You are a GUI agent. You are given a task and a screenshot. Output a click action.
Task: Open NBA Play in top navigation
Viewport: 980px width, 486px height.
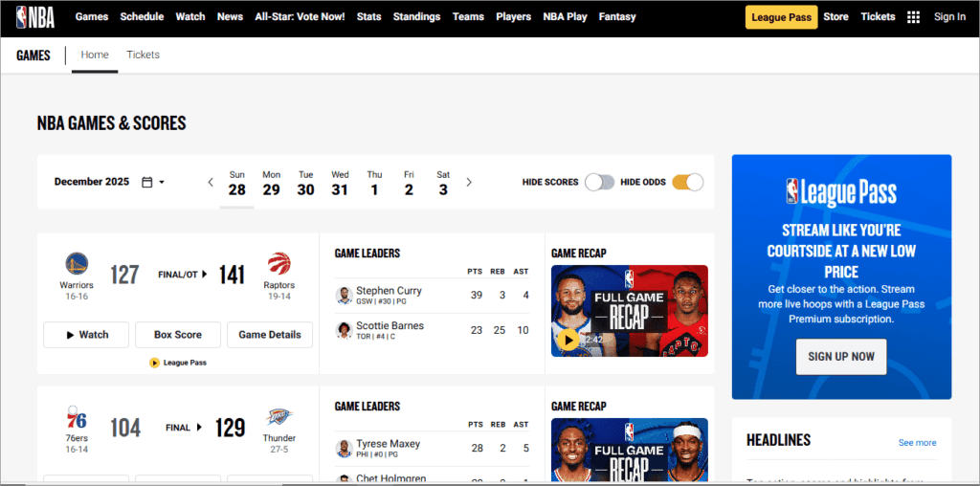(x=565, y=17)
